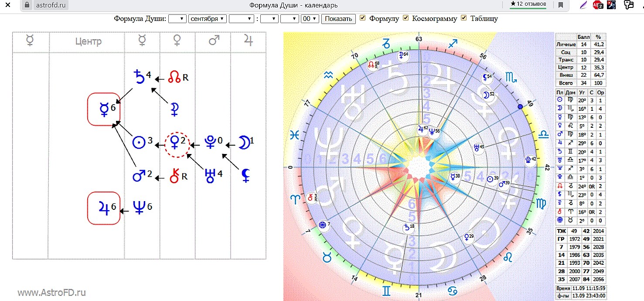Viewport: 644px width, 301px height.
Task: Click the boxed Jupiter 6 symbol
Action: coord(104,208)
